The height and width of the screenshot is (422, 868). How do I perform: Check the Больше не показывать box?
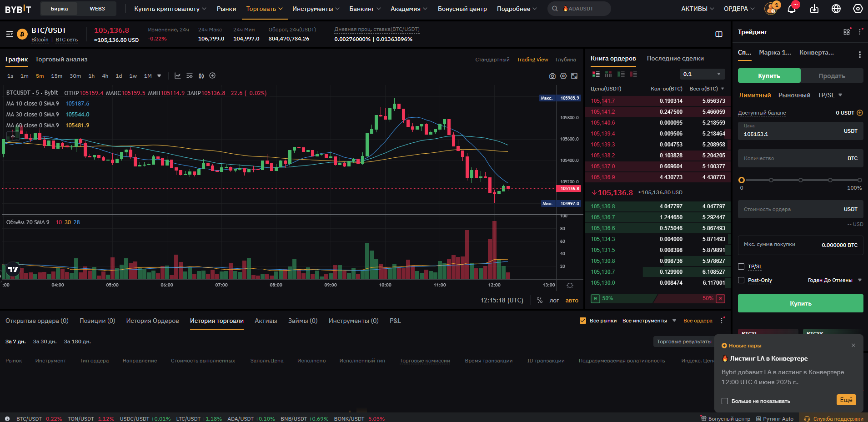pos(725,401)
